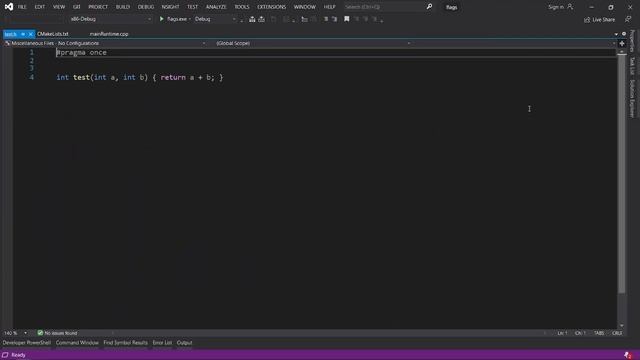
Task: Open the Solution Explorer side tab
Action: point(632,98)
